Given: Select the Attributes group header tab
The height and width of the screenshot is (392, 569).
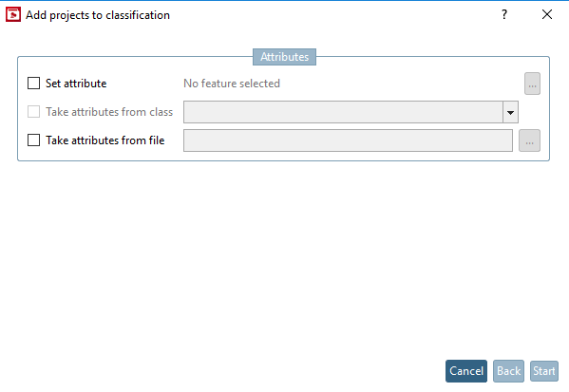Looking at the screenshot, I should click(x=285, y=57).
